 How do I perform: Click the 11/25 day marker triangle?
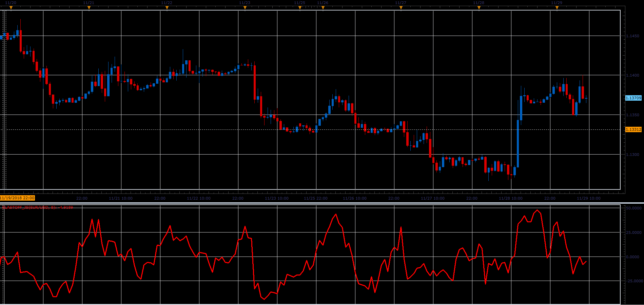(x=300, y=8)
